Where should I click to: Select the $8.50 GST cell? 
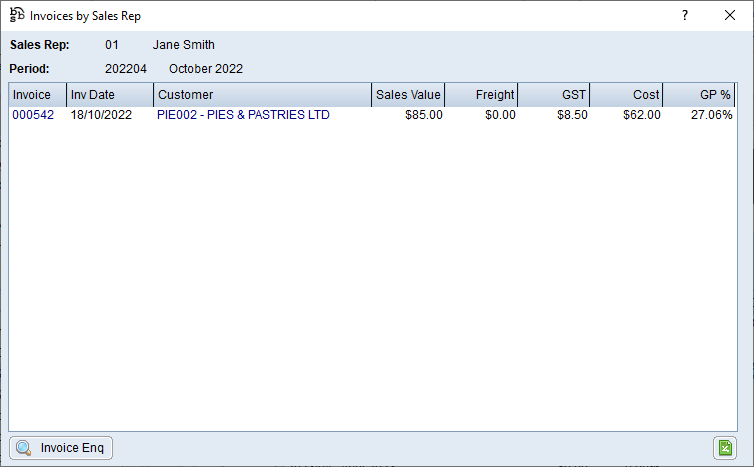[x=572, y=115]
